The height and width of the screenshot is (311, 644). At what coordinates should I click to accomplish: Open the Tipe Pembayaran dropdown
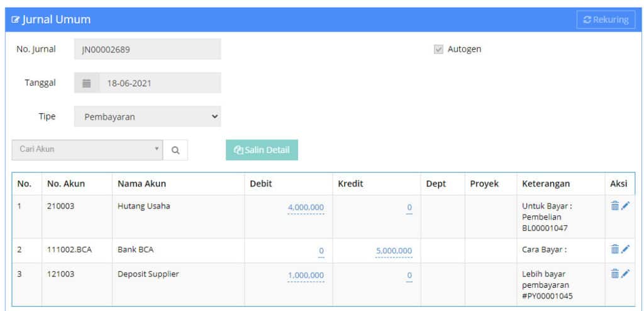pyautogui.click(x=147, y=116)
